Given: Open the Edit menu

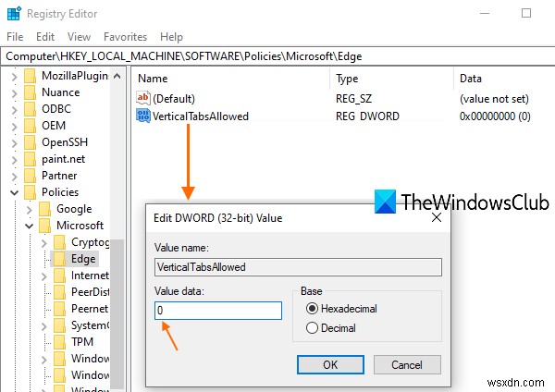Looking at the screenshot, I should (x=45, y=37).
